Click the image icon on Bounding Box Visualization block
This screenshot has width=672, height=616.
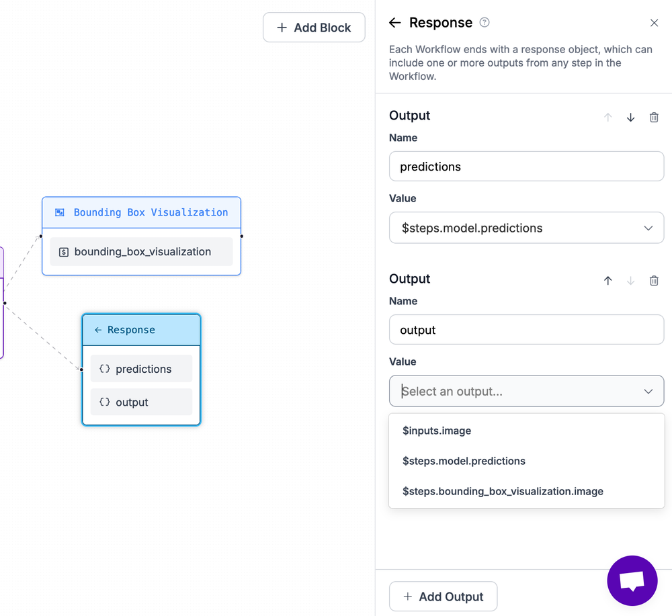coord(60,212)
